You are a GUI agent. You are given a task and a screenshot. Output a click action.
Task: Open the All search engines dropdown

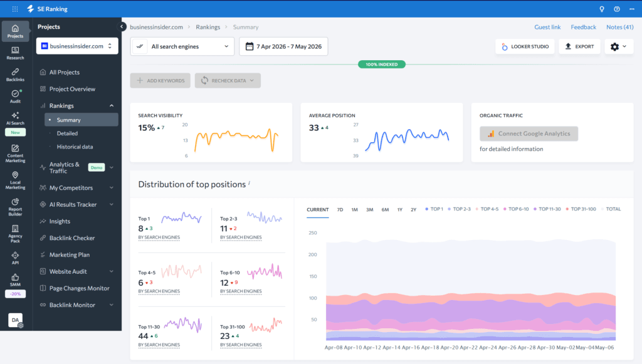(182, 46)
